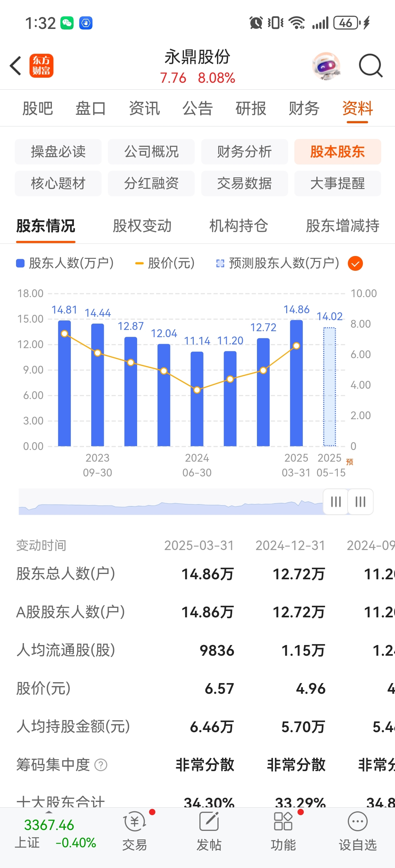Tap the search magnifier icon

click(370, 66)
